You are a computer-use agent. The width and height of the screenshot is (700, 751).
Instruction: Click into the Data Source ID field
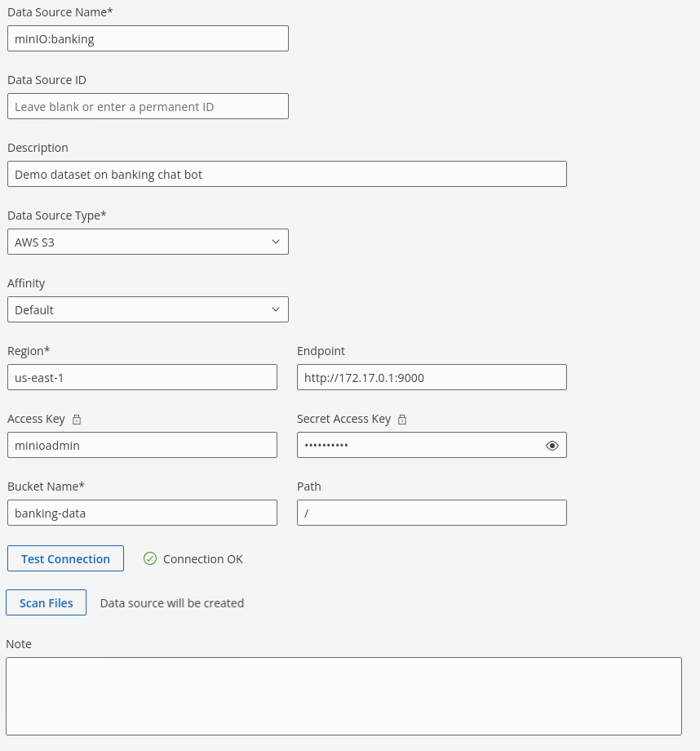pyautogui.click(x=147, y=106)
